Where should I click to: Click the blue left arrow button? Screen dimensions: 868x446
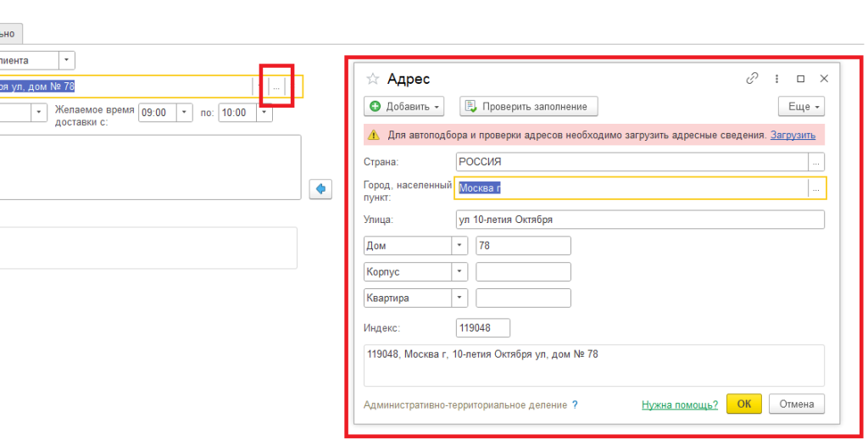click(x=320, y=188)
